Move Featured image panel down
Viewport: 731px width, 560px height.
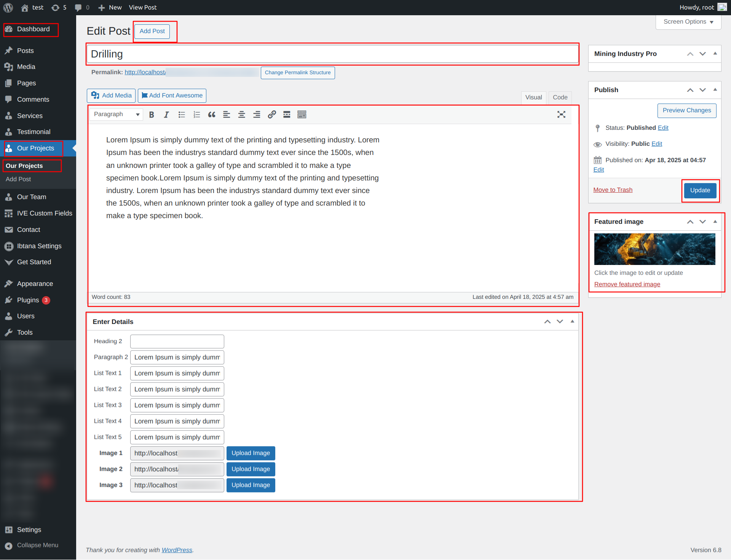pyautogui.click(x=703, y=222)
